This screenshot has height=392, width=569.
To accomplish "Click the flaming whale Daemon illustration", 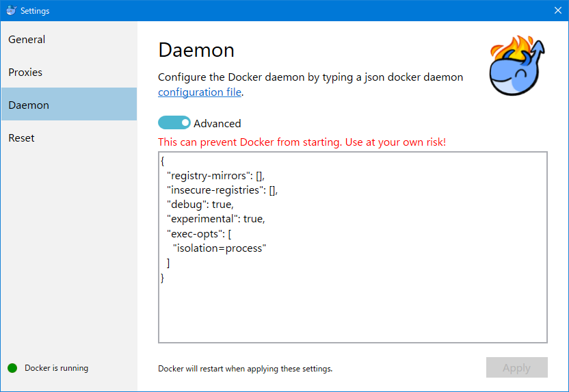I will click(517, 66).
